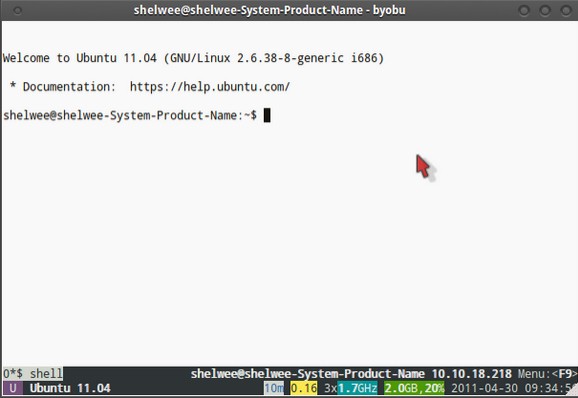
Task: Click the shell prompt cursor block
Action: click(x=267, y=115)
